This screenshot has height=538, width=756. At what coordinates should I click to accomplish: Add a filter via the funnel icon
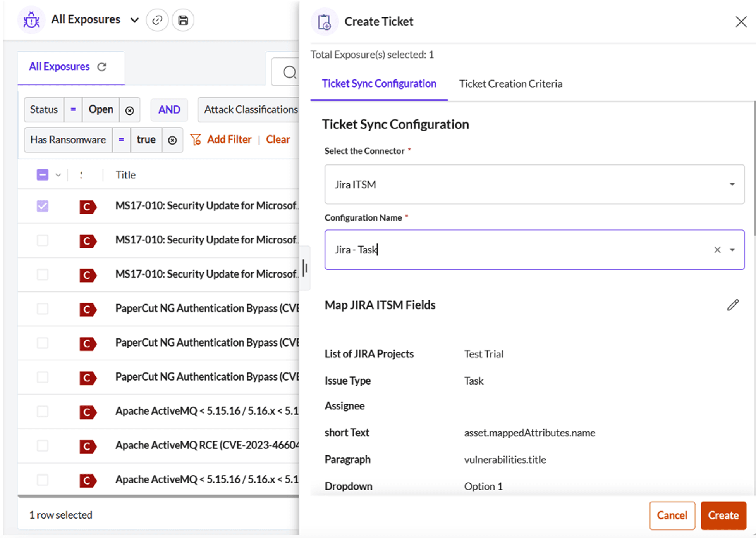196,140
